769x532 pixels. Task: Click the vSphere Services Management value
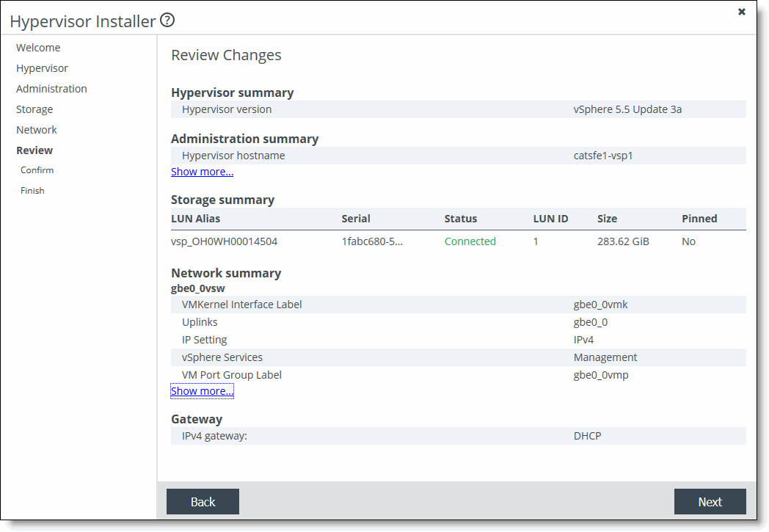[x=605, y=357]
